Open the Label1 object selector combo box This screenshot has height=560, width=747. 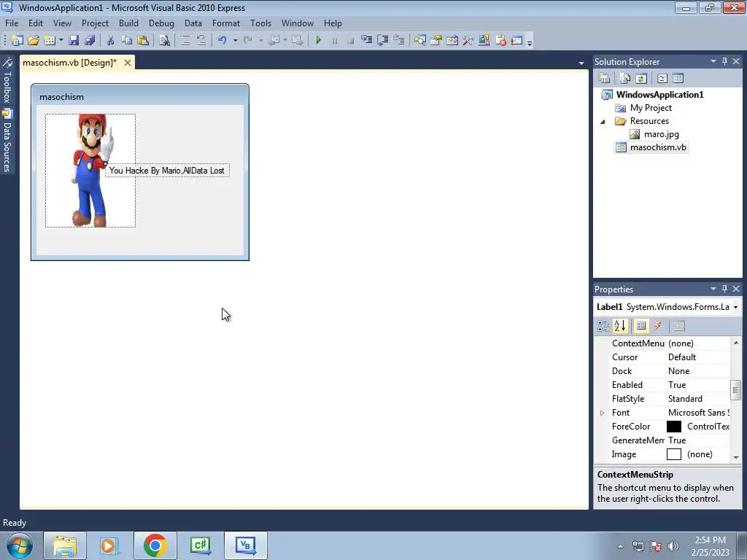pyautogui.click(x=667, y=307)
